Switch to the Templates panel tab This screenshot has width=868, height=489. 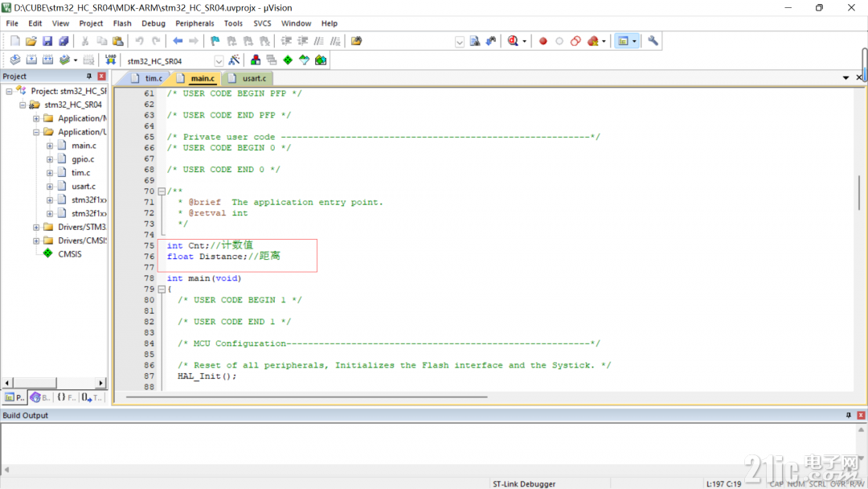tap(92, 397)
